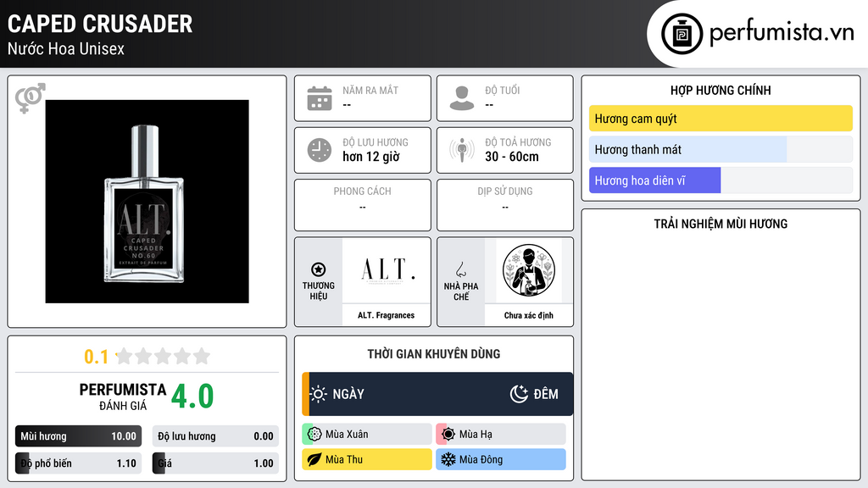This screenshot has height=488, width=868.
Task: Click the Dịp Sử Dụng card
Action: (505, 205)
